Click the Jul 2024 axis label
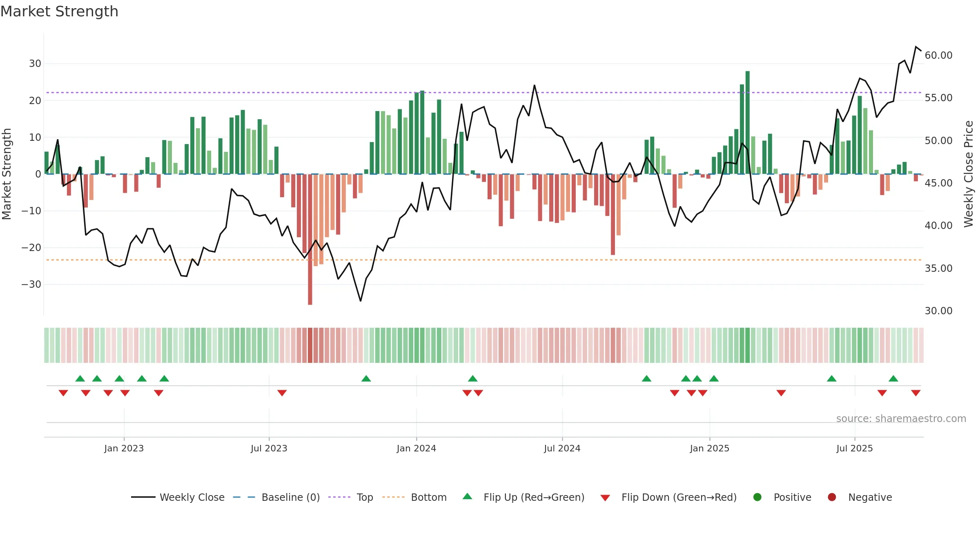Viewport: 980px width, 551px height. [562, 448]
